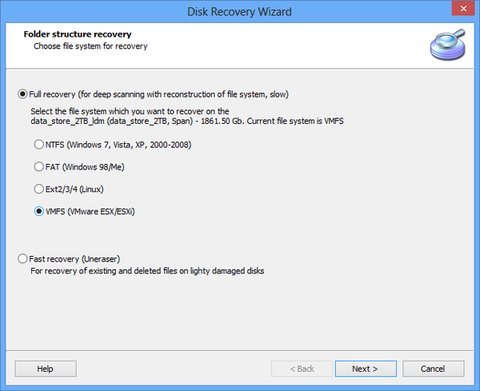Click the disk and magnifier wizard icon
This screenshot has height=391, width=480.
tap(448, 45)
